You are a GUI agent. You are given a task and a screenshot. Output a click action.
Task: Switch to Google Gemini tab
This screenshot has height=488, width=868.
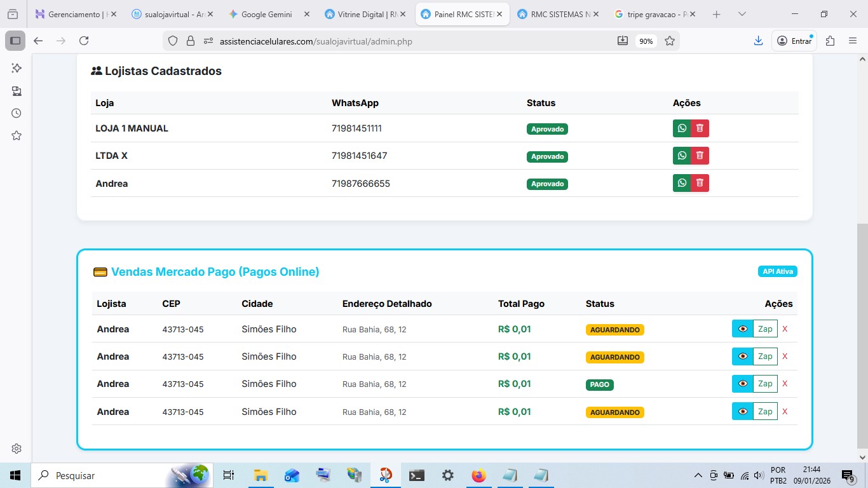click(x=266, y=14)
